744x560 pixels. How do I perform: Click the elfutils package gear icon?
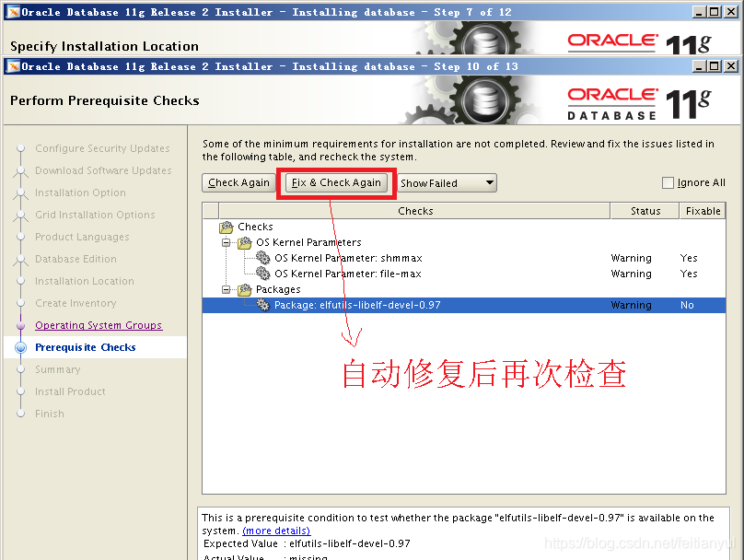tap(262, 305)
